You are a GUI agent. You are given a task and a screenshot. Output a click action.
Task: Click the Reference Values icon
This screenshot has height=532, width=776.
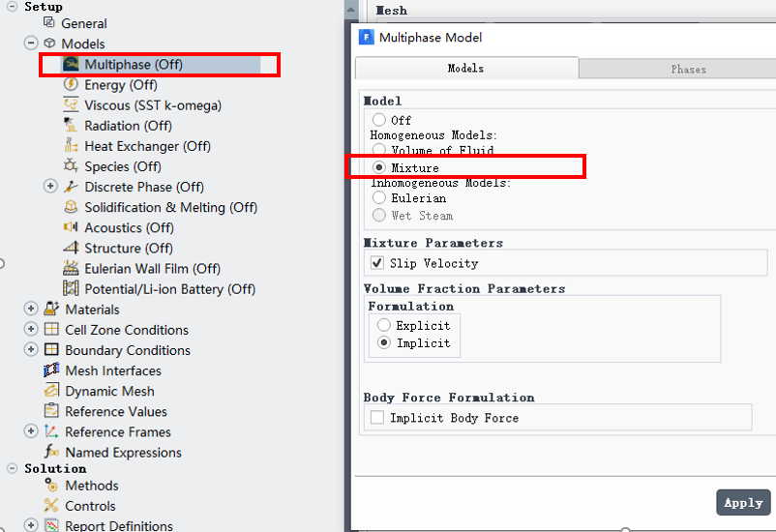click(51, 410)
